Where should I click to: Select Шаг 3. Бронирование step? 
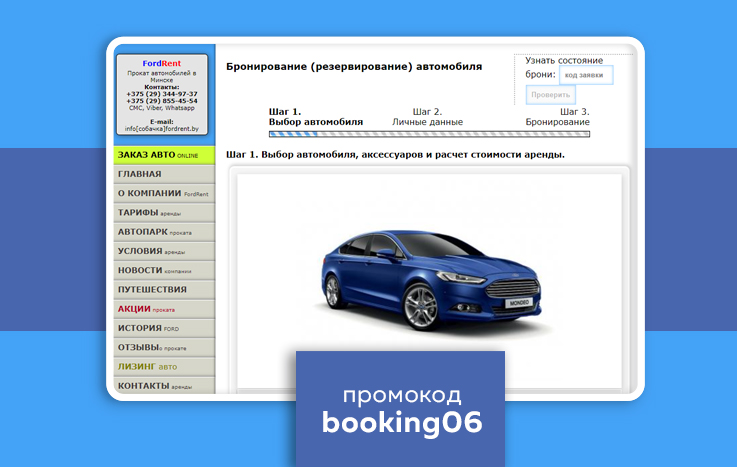point(557,117)
